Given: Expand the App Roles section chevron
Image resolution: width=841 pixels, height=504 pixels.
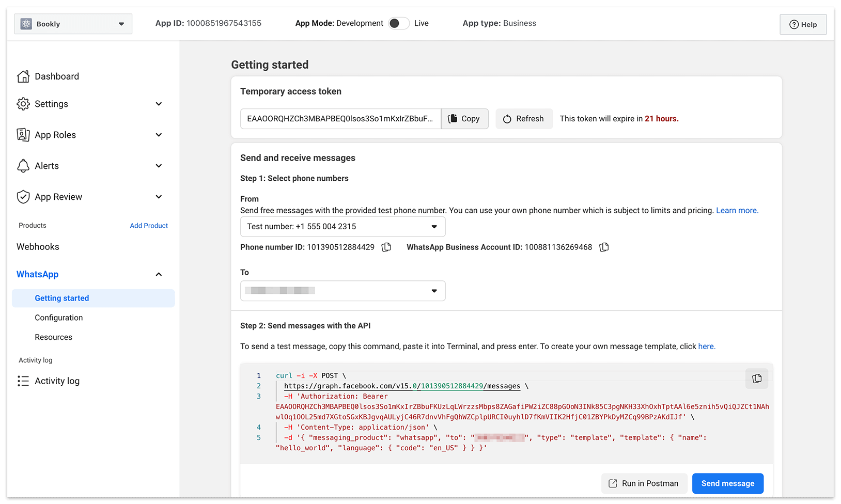Looking at the screenshot, I should tap(159, 135).
